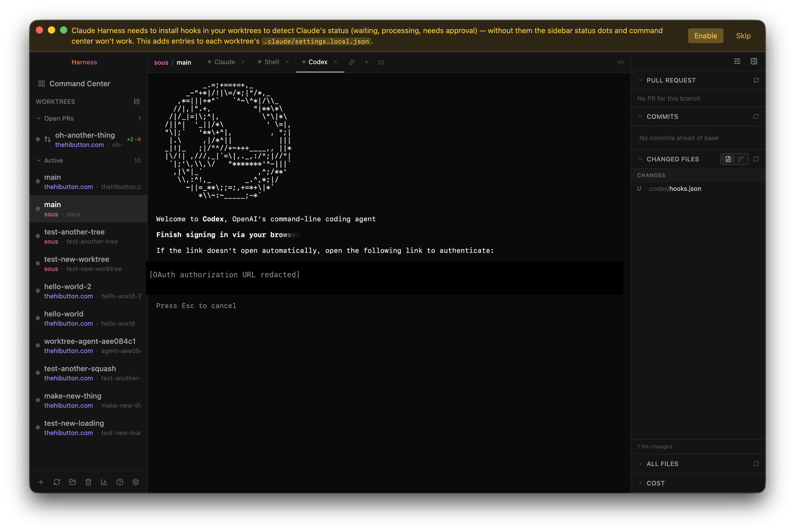795x532 pixels.
Task: Close the Claude tab
Action: (243, 62)
